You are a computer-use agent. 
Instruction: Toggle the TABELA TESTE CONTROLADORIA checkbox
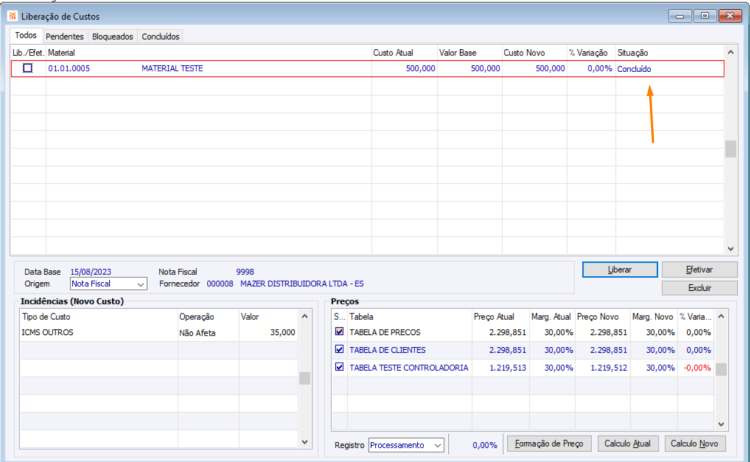[x=339, y=367]
